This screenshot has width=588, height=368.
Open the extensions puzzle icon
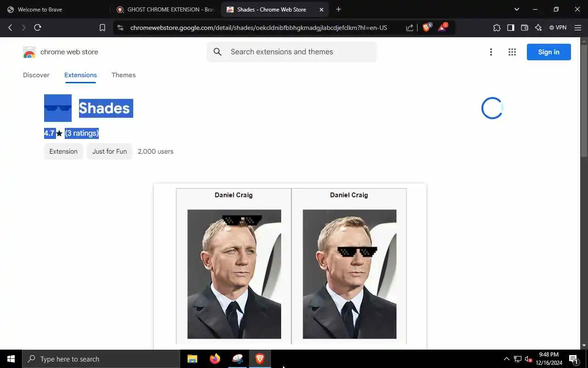point(497,28)
